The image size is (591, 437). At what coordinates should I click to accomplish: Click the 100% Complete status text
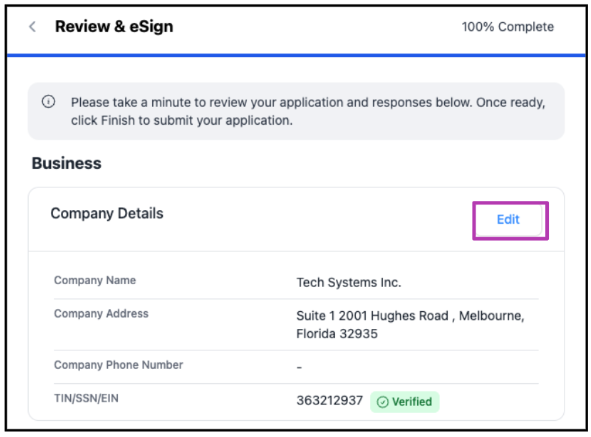click(x=508, y=27)
